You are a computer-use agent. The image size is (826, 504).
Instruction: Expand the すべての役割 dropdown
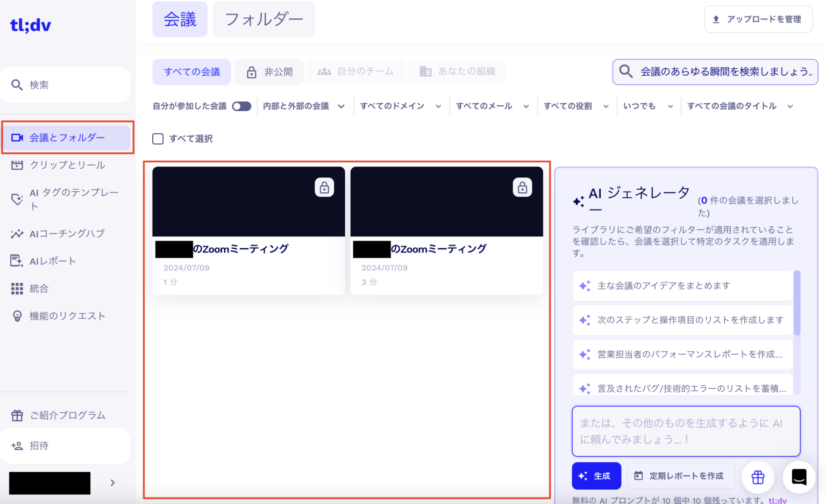tap(575, 106)
